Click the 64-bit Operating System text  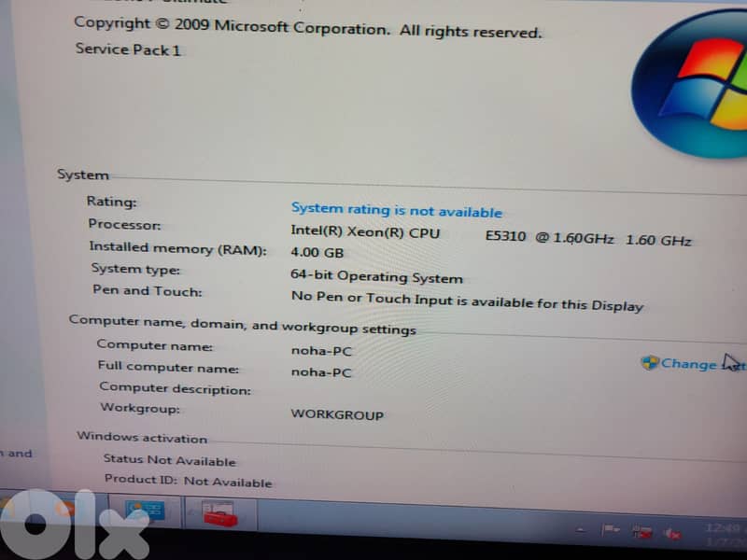(376, 277)
